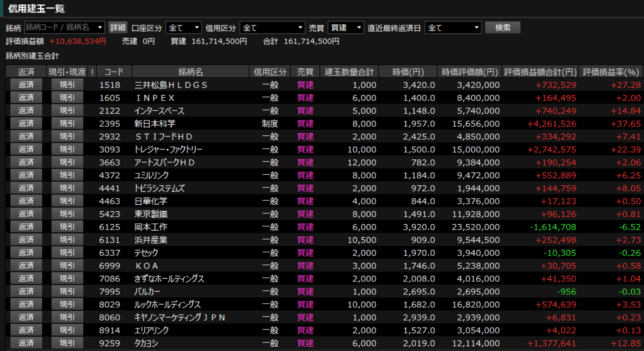Select stock name 新日本科学

coord(155,124)
